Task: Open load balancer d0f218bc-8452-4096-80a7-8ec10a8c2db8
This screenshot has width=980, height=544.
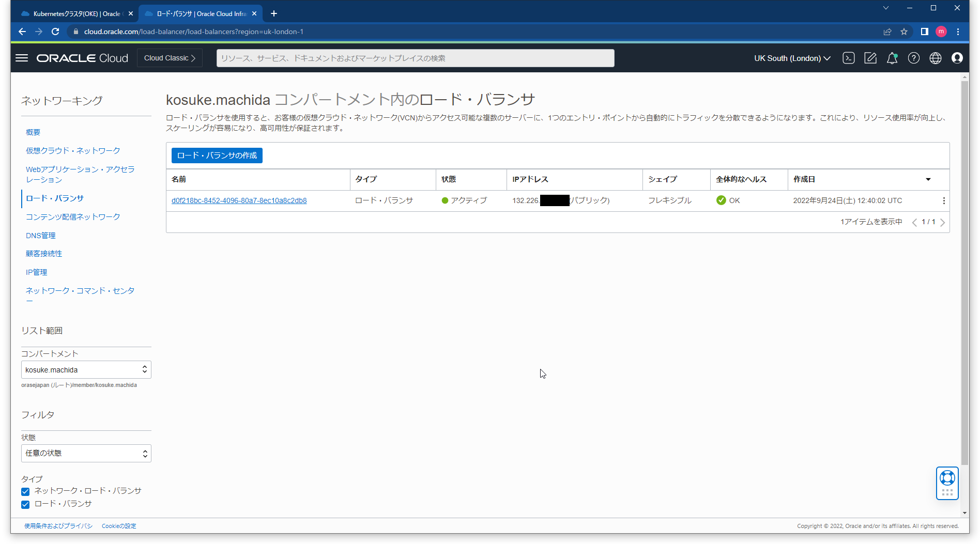Action: point(239,200)
